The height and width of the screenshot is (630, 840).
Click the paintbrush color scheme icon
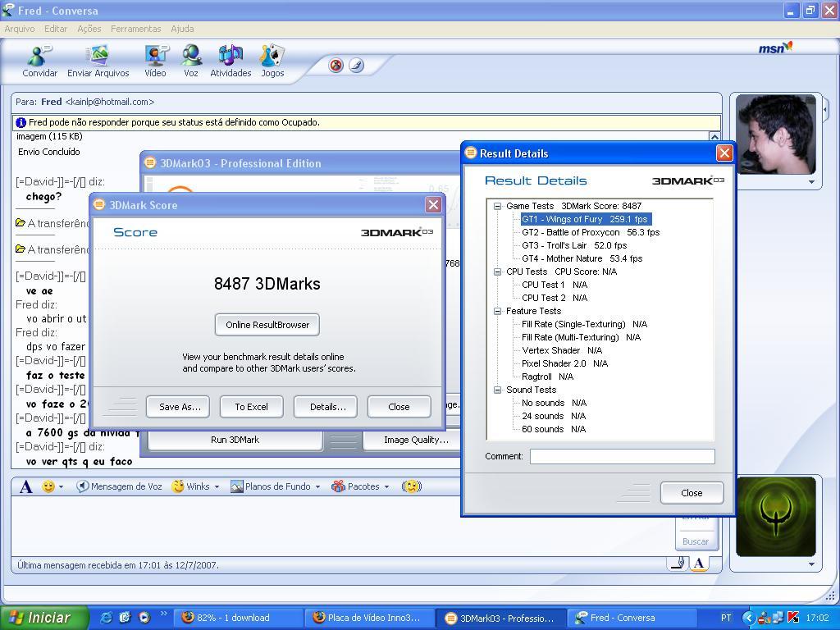click(356, 66)
